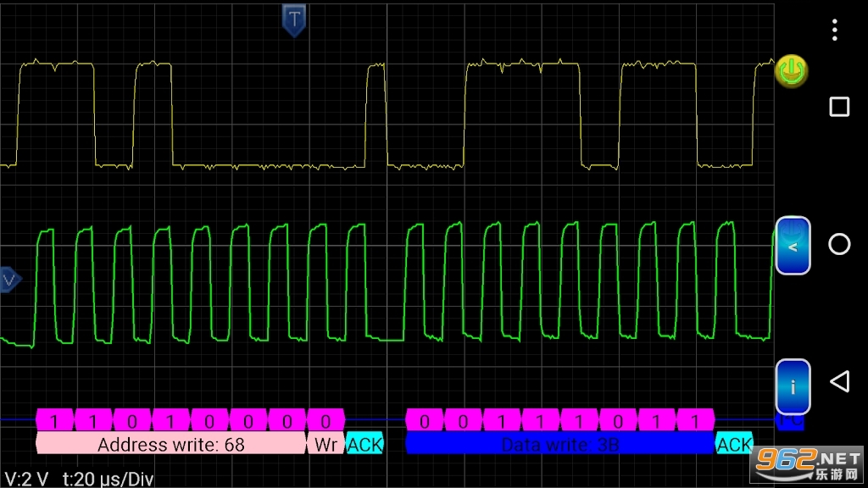868x488 pixels.
Task: Select the Address write: 68 decode label
Action: coord(170,445)
